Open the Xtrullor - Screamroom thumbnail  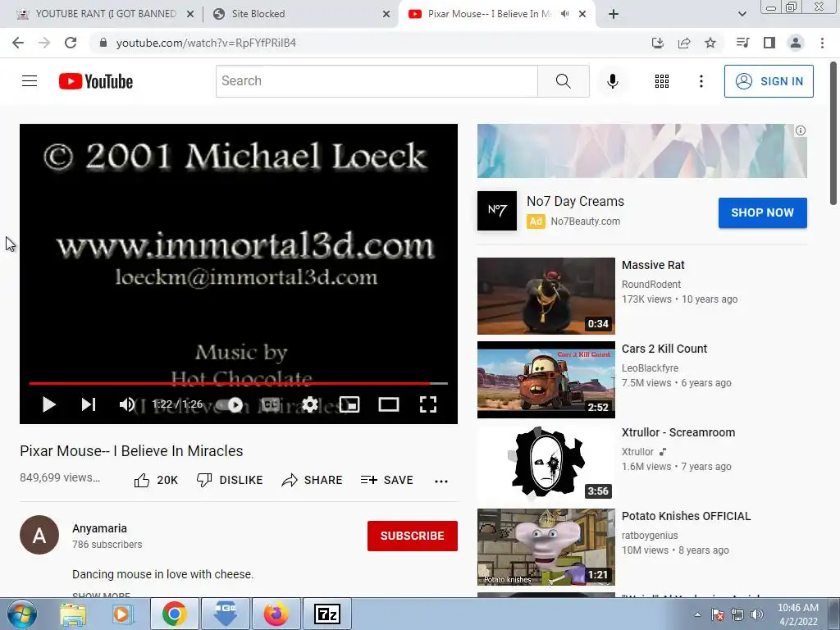point(546,463)
